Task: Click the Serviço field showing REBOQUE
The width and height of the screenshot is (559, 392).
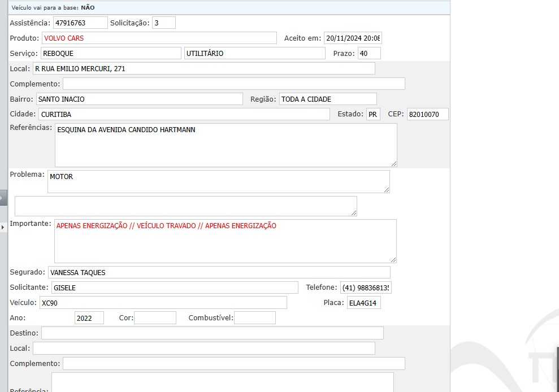Action: tap(111, 54)
